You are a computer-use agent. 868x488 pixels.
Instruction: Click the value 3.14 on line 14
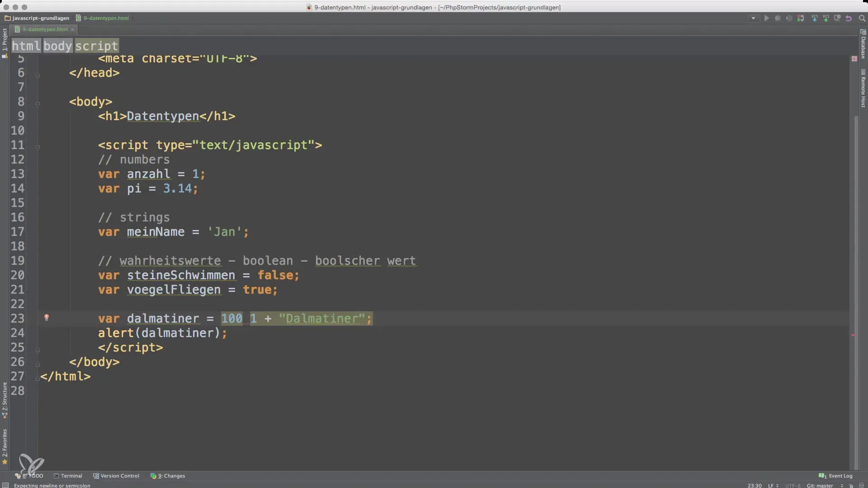click(x=178, y=188)
